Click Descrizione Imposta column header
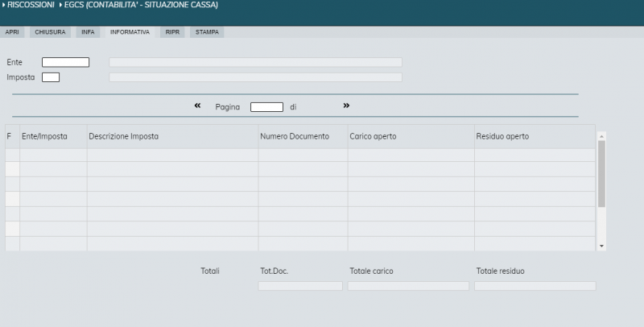644x327 pixels. click(x=124, y=136)
